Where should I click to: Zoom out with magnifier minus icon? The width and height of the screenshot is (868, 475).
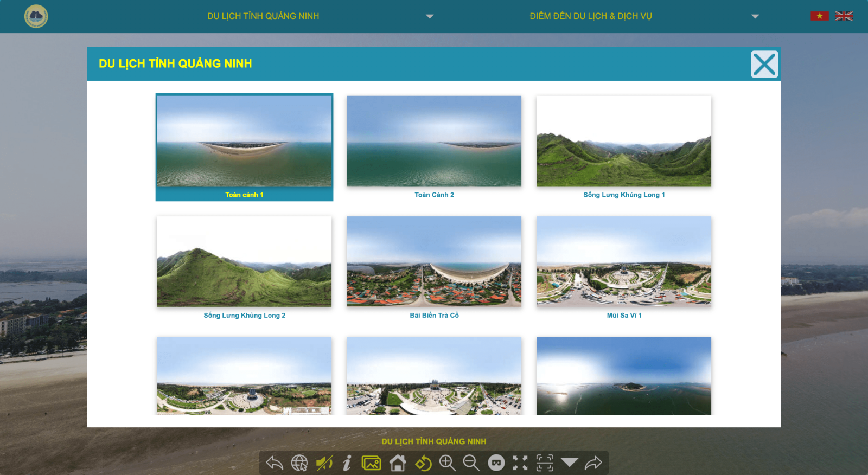click(x=471, y=463)
